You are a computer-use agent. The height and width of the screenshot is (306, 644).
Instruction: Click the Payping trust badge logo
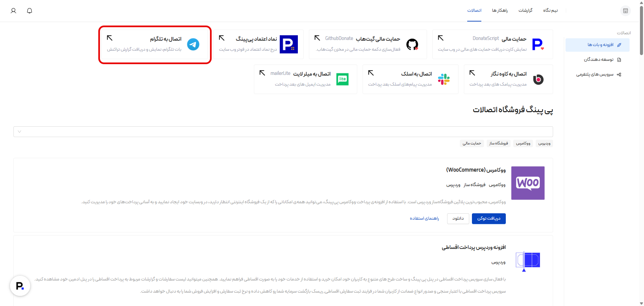(289, 44)
